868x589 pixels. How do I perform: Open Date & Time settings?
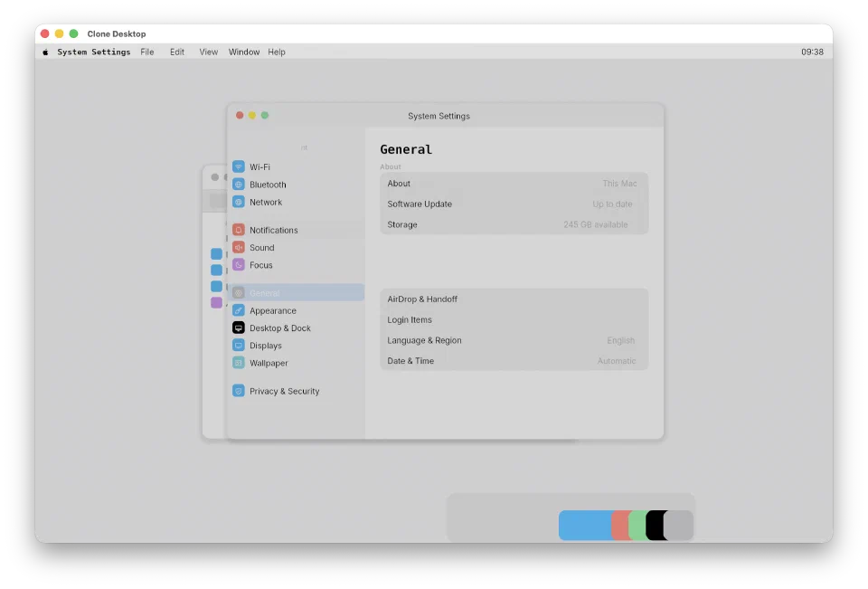pyautogui.click(x=514, y=361)
